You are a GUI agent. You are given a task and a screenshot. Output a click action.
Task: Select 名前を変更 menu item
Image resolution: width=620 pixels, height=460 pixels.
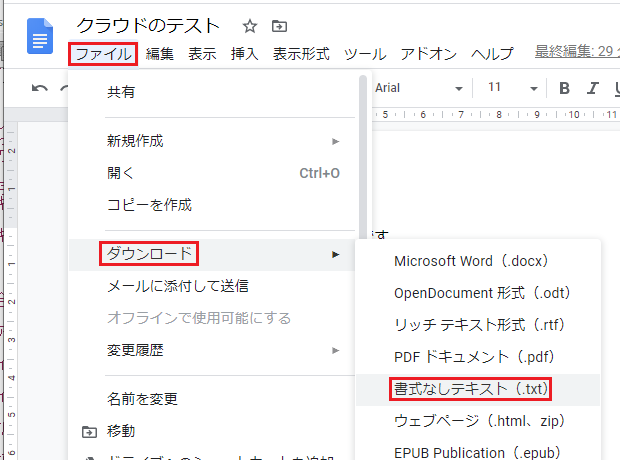tap(214, 399)
